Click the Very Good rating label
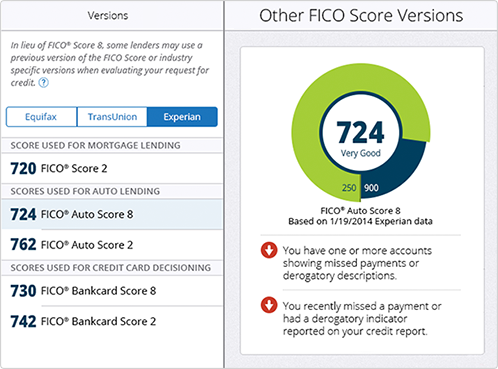 tap(360, 153)
